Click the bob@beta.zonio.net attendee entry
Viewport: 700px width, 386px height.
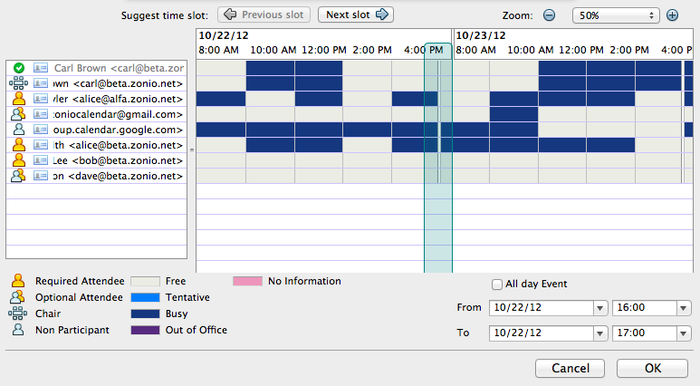tap(118, 160)
